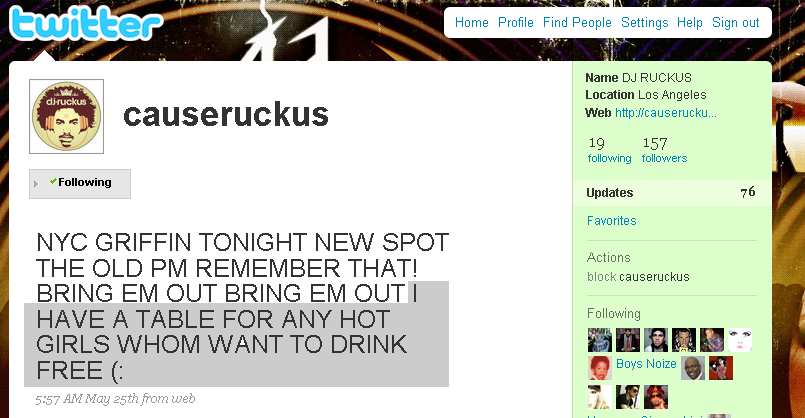The width and height of the screenshot is (805, 418).
Task: Sign out of Twitter
Action: click(x=735, y=23)
